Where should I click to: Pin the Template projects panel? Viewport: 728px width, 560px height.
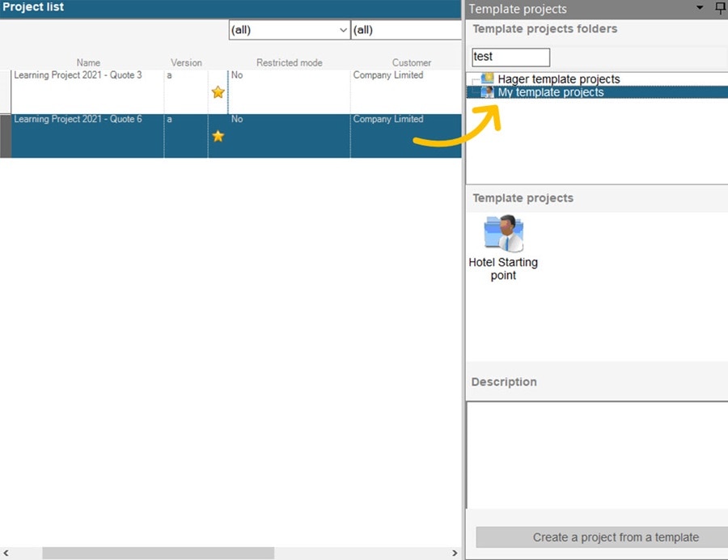tap(719, 9)
